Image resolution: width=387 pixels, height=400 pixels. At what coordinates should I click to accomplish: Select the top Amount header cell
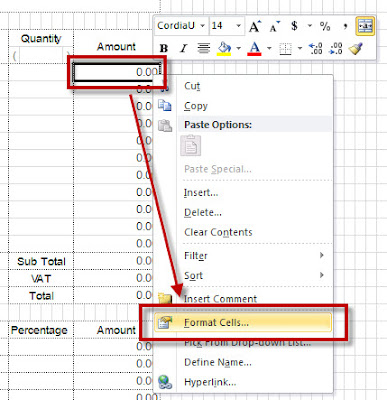coord(116,47)
